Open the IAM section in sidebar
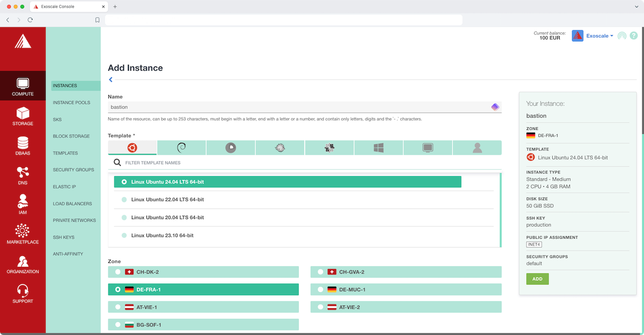Viewport: 644px width, 335px height. (23, 205)
